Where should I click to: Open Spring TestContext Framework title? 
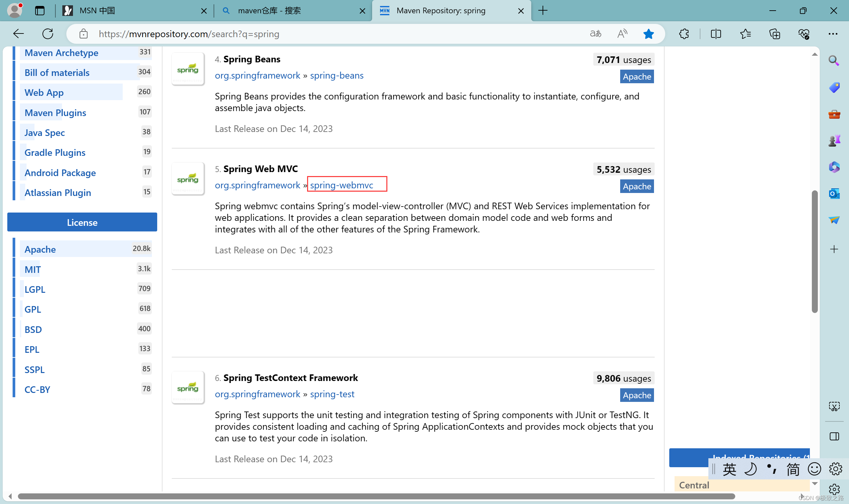coord(291,378)
